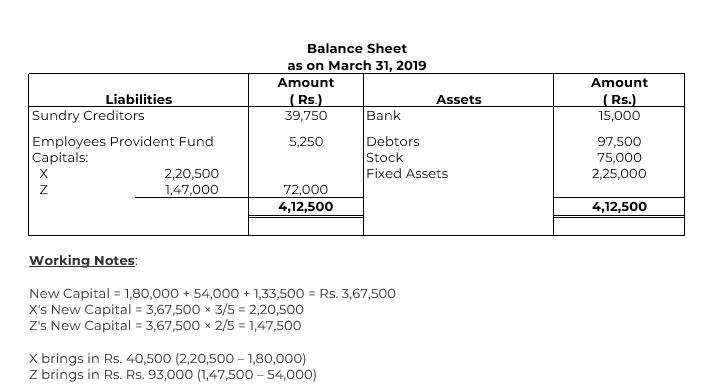Click the Working Notes heading
The height and width of the screenshot is (391, 716).
82,260
